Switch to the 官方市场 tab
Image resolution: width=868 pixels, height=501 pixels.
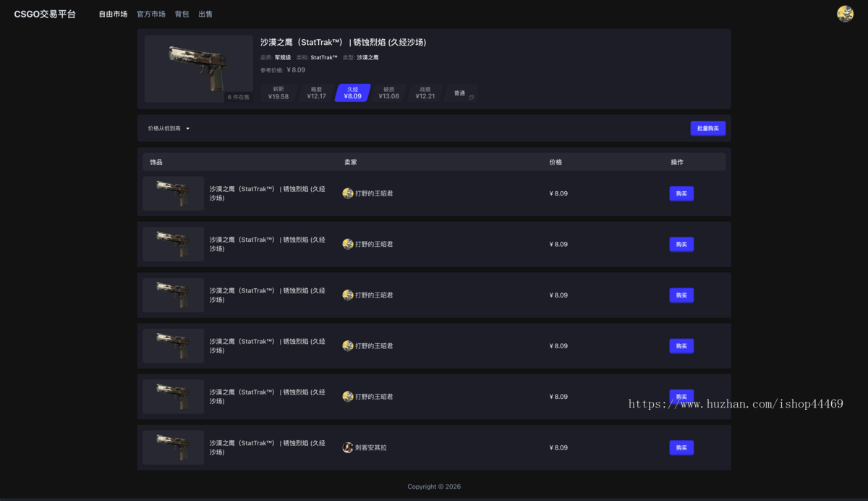(151, 14)
